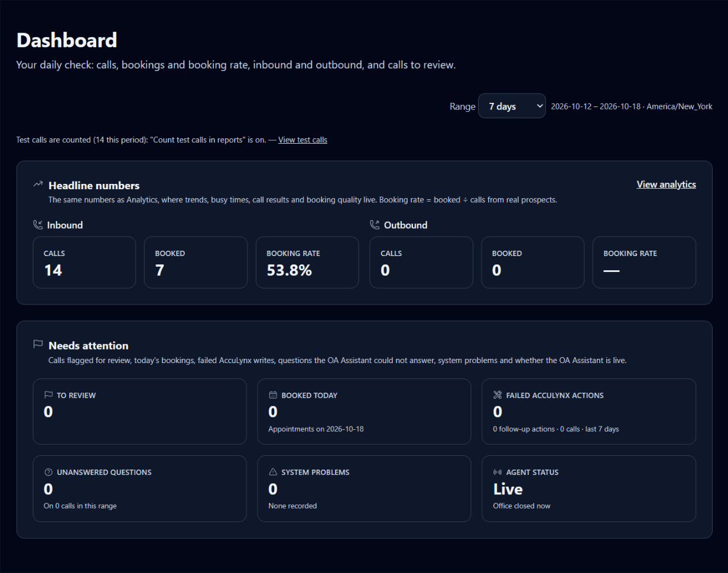This screenshot has width=728, height=573.
Task: Click the date range text 2026-10-12 – 2026-10-18
Action: tap(596, 106)
